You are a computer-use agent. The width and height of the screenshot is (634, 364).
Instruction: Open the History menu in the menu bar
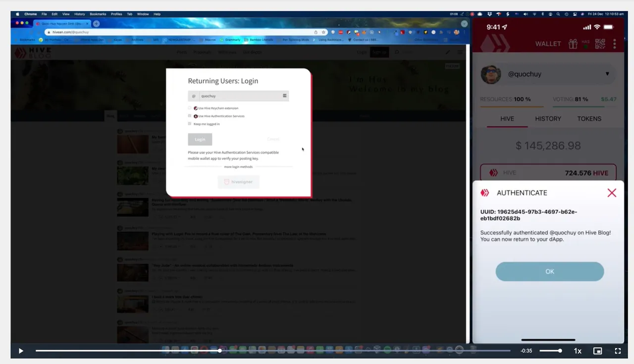(79, 14)
